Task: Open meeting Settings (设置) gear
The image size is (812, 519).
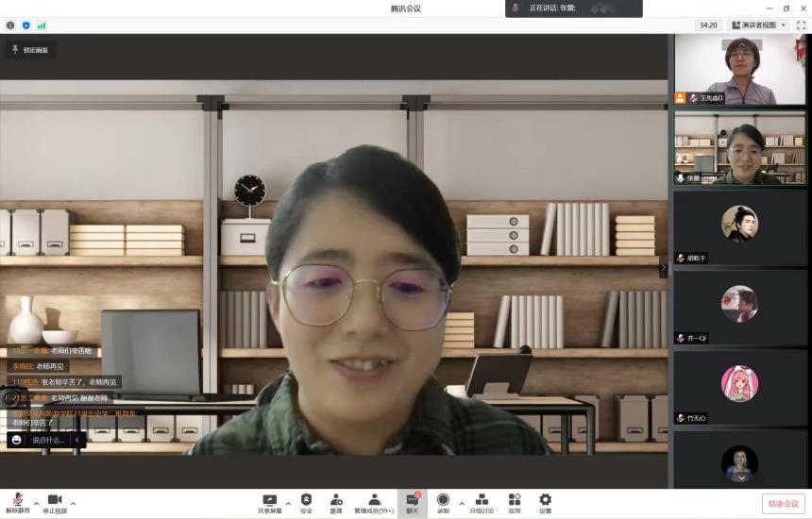Action: pyautogui.click(x=545, y=503)
